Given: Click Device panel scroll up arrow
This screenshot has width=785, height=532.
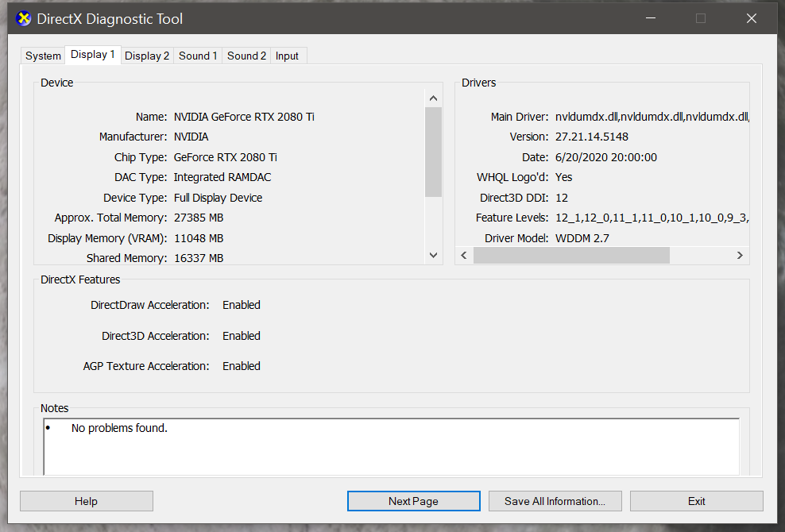Looking at the screenshot, I should pyautogui.click(x=434, y=98).
